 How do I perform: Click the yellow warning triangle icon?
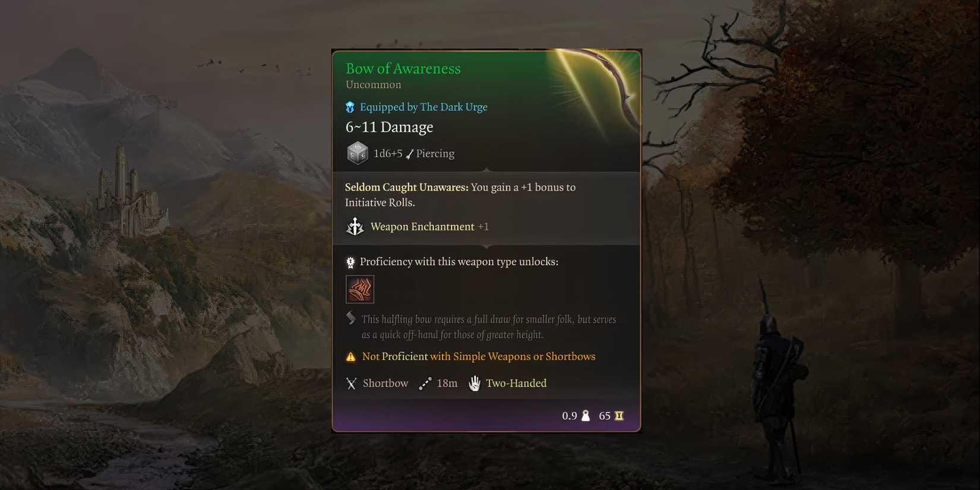[x=351, y=357]
